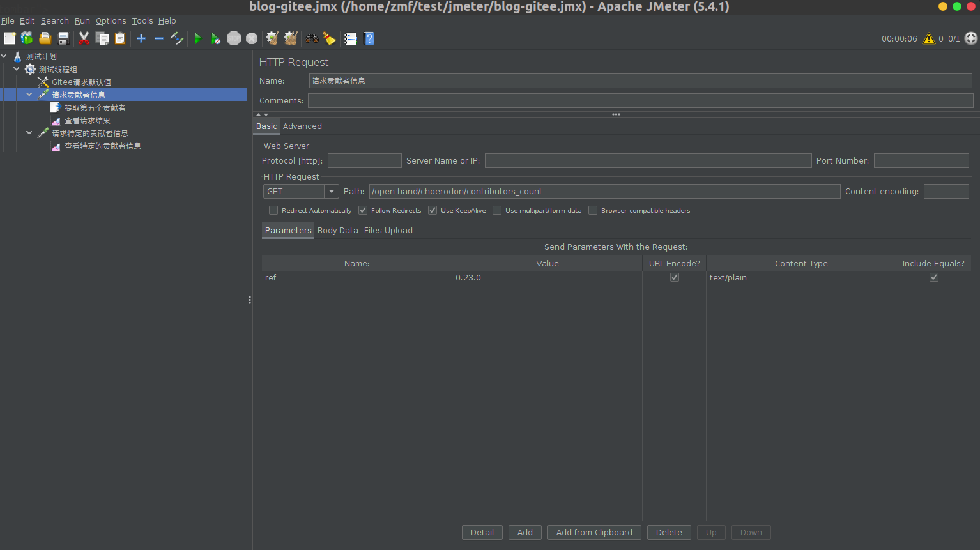Image resolution: width=980 pixels, height=550 pixels.
Task: Click the binoculars Search icon
Action: pyautogui.click(x=312, y=38)
